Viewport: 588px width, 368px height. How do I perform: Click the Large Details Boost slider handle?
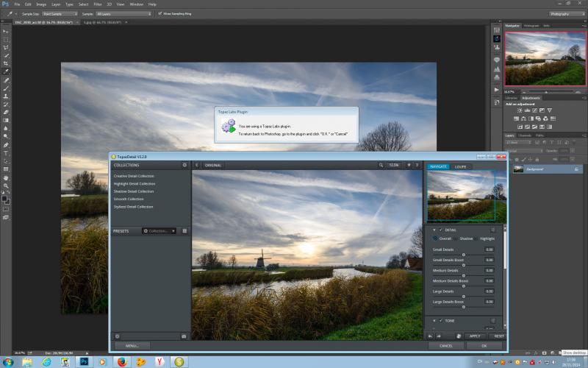pos(464,307)
